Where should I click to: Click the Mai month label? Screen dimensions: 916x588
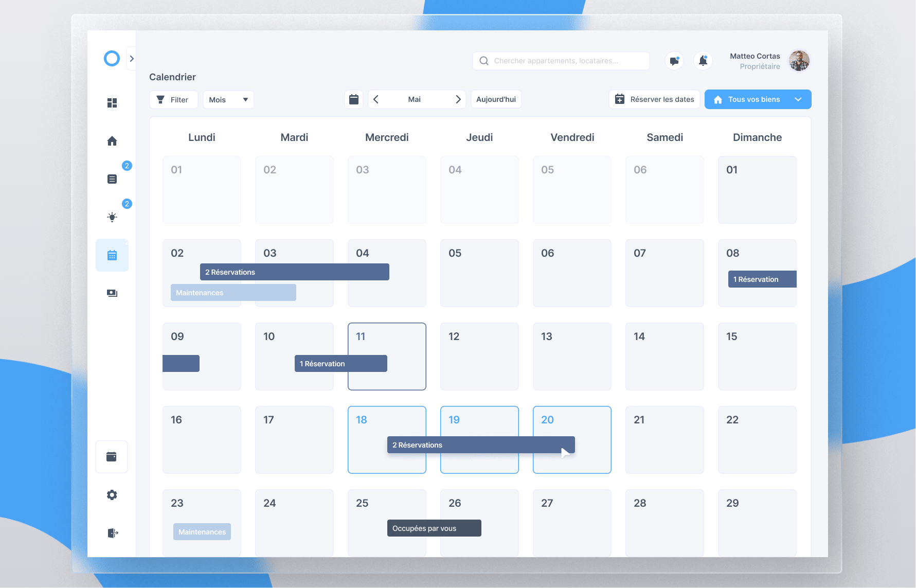click(415, 99)
